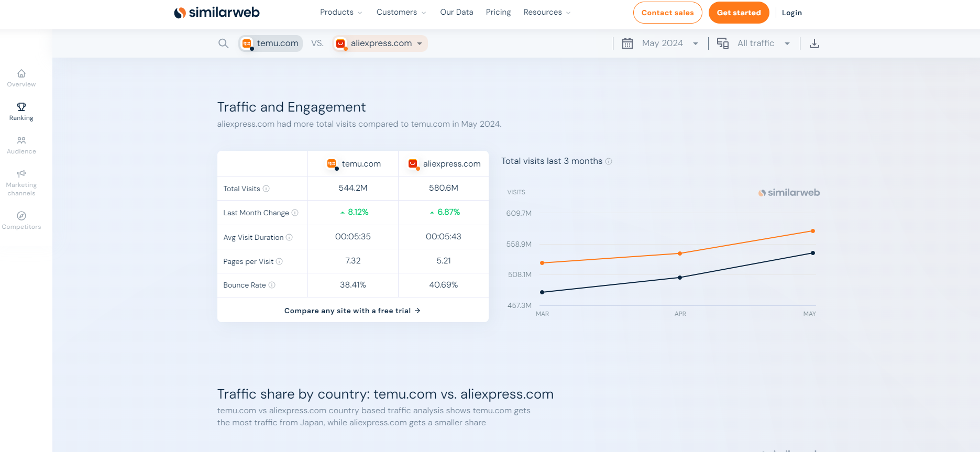The height and width of the screenshot is (452, 980).
Task: Click the dark blue April data point
Action: coord(680,278)
